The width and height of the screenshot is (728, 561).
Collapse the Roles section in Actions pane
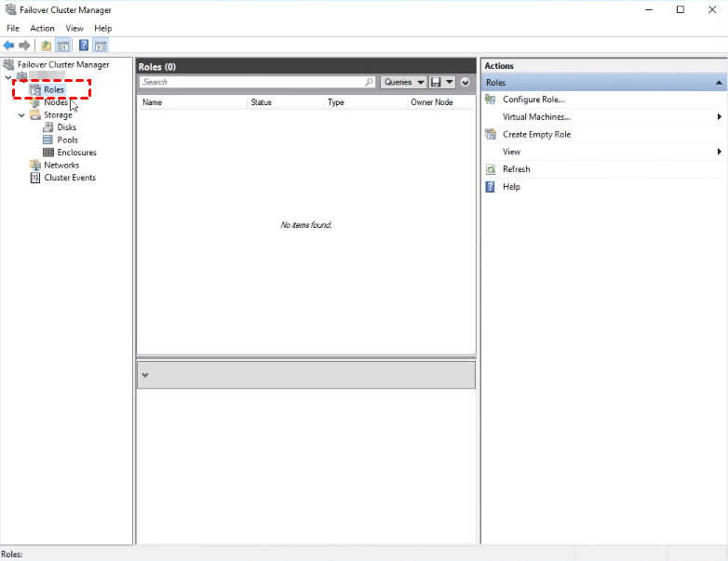coord(719,83)
